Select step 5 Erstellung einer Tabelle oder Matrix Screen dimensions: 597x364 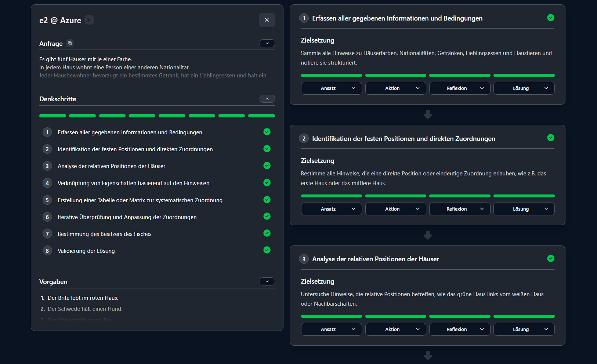[140, 200]
